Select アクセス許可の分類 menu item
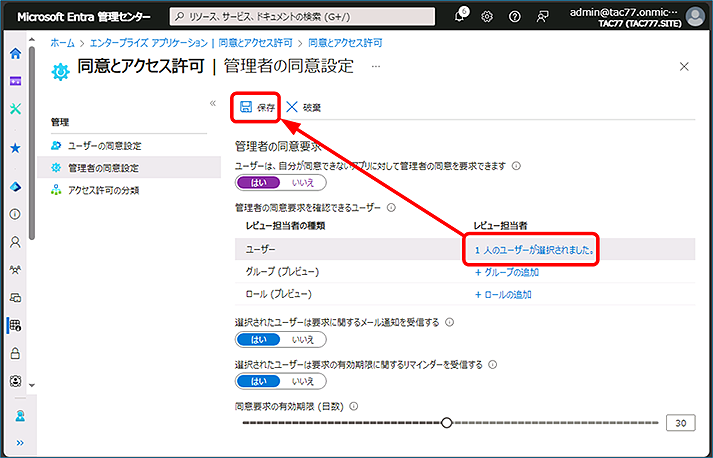Viewport: 713px width, 458px height. click(x=103, y=191)
